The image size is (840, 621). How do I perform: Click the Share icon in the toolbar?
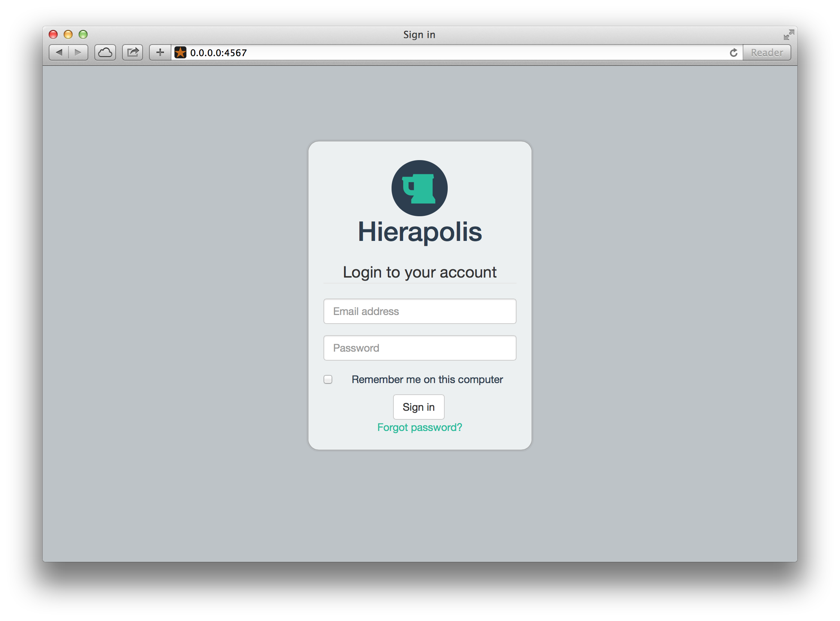coord(133,52)
